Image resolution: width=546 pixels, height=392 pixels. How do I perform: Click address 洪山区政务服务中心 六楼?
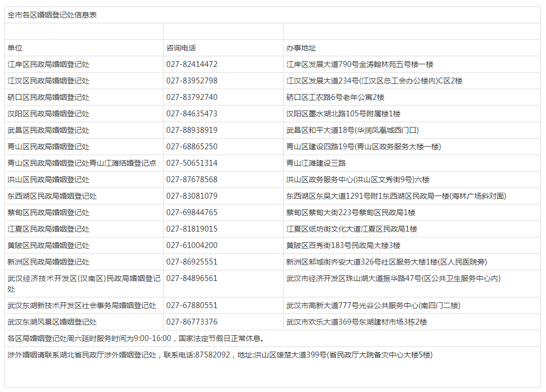358,180
